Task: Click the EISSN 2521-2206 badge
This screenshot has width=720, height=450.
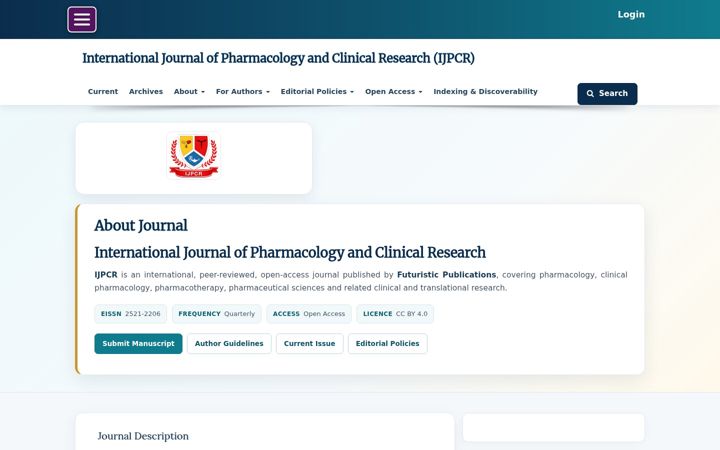Action: pos(131,314)
